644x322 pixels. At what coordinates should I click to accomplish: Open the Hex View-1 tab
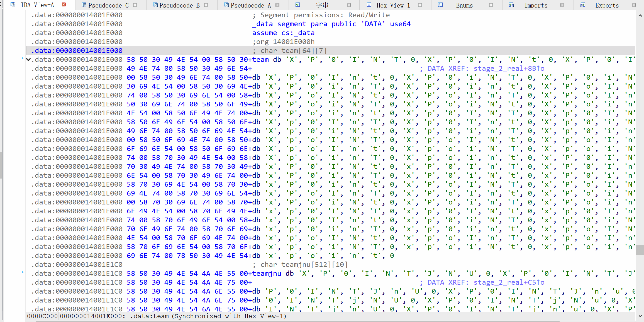click(393, 5)
